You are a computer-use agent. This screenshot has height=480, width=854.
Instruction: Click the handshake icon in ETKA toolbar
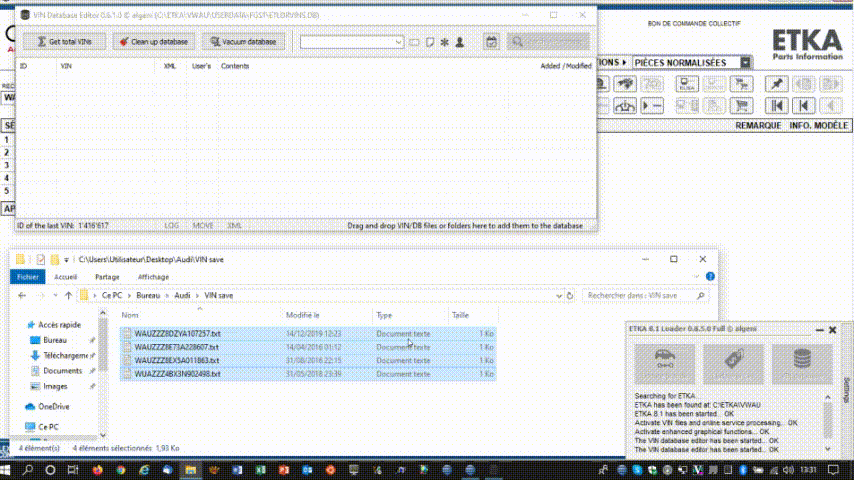point(625,84)
